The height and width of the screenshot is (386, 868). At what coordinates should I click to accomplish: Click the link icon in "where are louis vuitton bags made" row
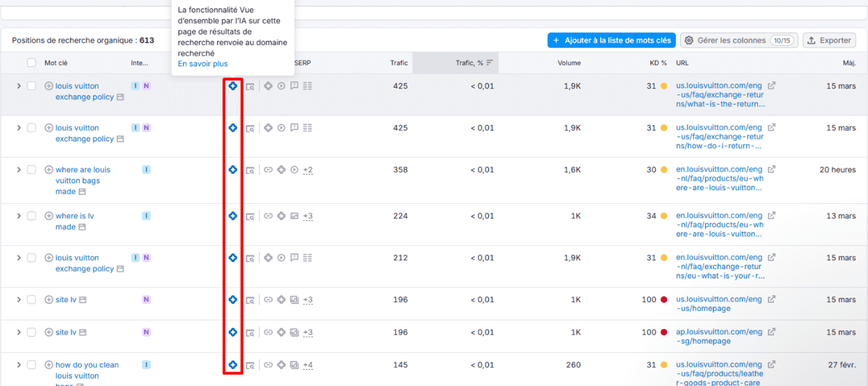point(268,170)
